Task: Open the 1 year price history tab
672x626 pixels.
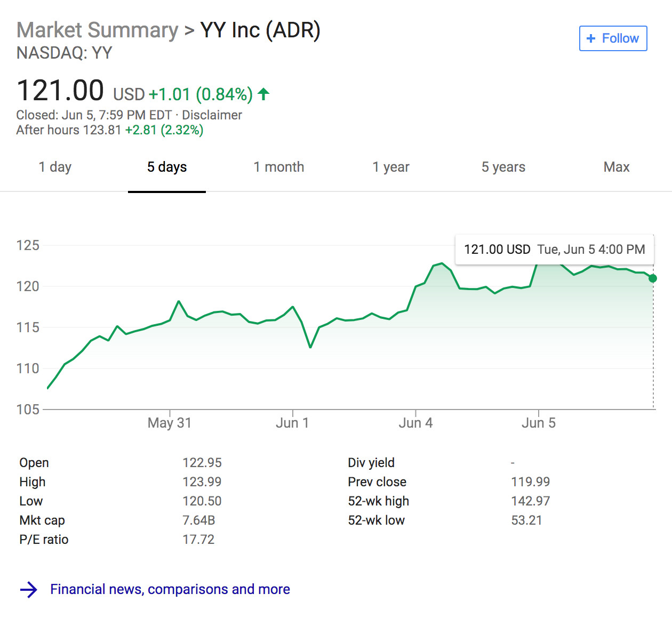Action: (x=391, y=167)
